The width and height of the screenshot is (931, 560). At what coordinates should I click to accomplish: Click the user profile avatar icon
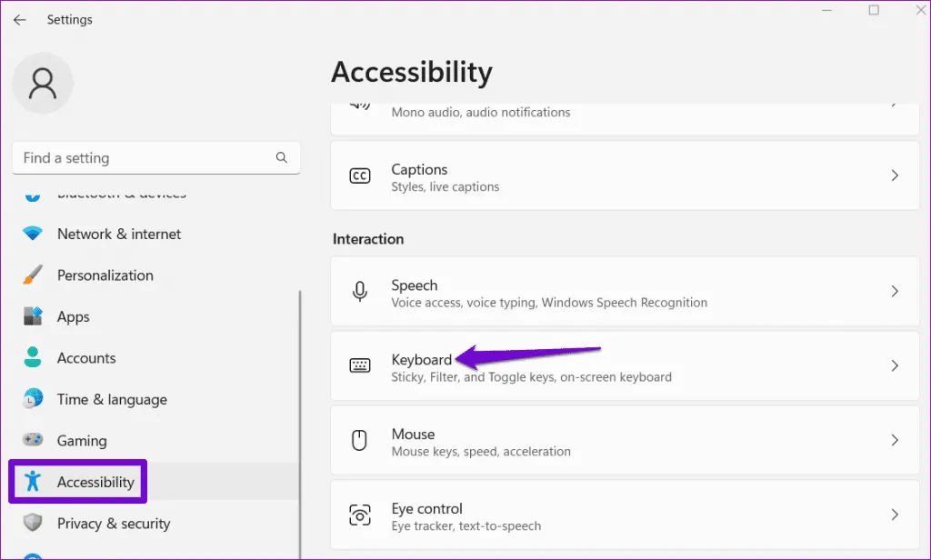[x=43, y=84]
